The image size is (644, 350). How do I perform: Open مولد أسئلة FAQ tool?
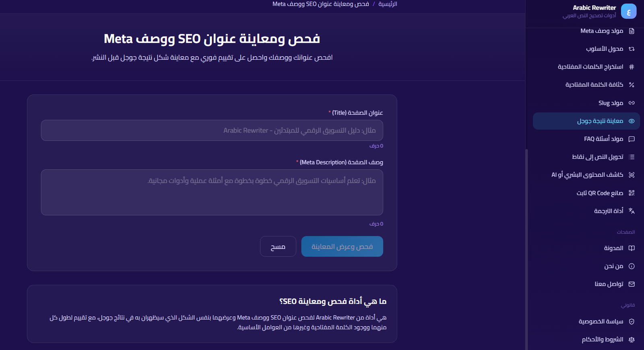pos(586,139)
